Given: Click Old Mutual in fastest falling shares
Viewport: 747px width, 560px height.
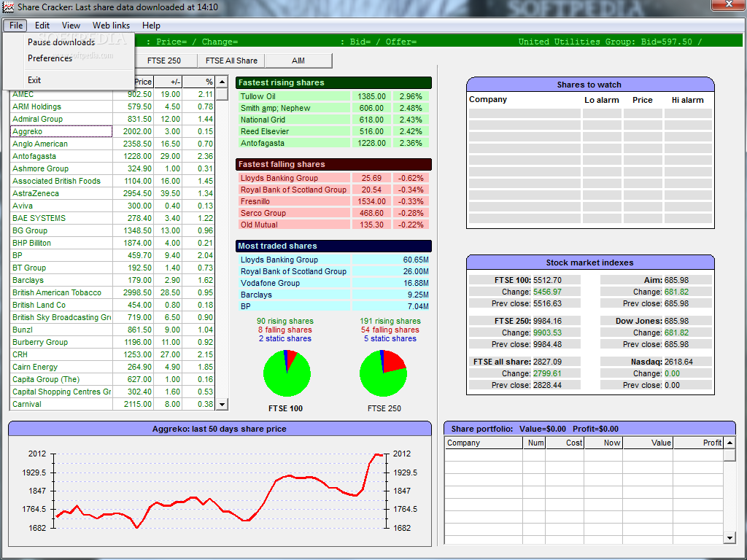Looking at the screenshot, I should click(x=295, y=225).
